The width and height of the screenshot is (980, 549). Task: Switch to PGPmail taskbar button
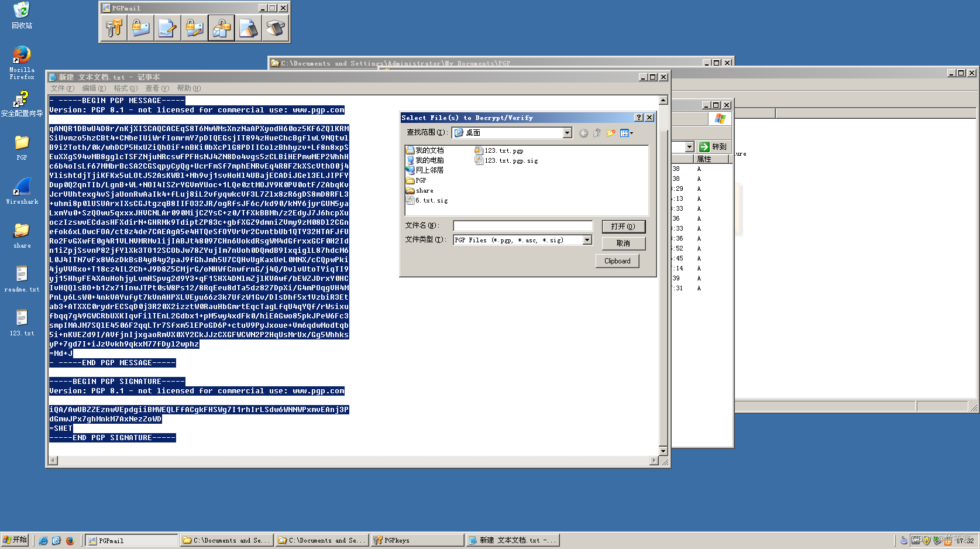point(132,541)
